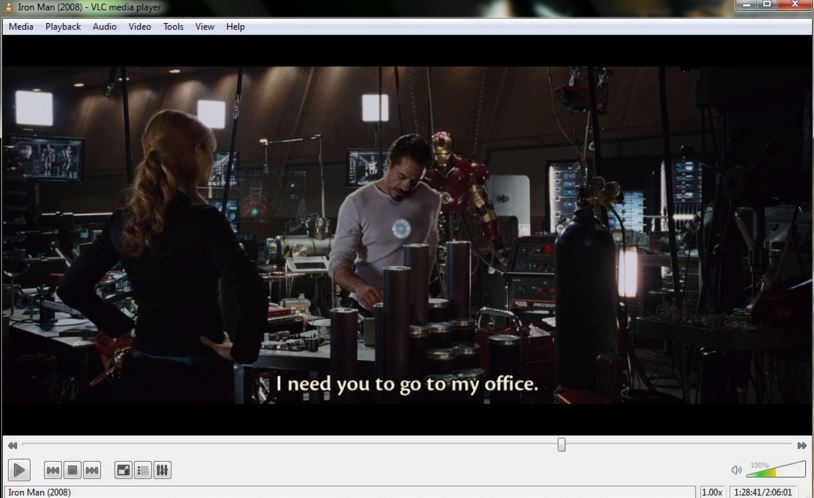Open the Video menu
The height and width of the screenshot is (498, 814).
coord(140,26)
